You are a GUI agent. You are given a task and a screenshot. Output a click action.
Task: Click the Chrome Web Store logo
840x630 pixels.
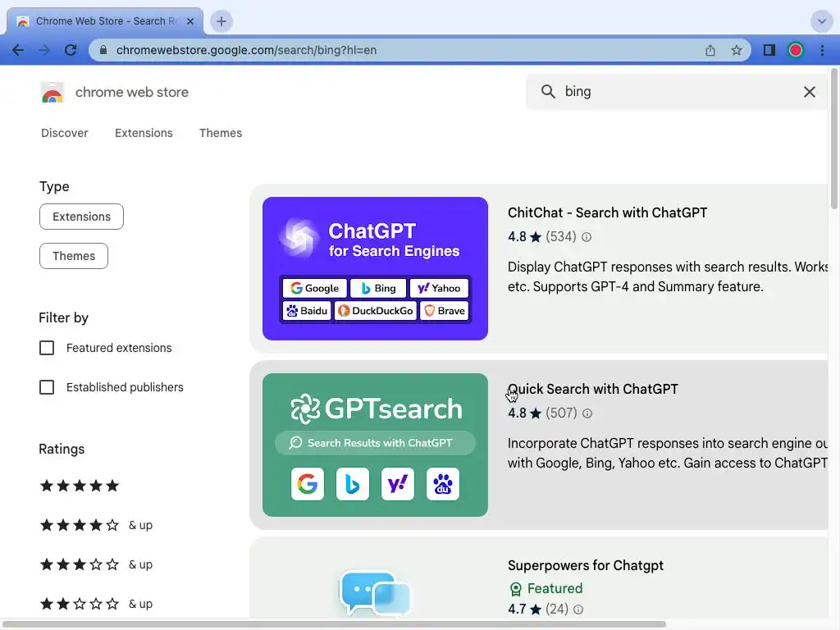52,92
